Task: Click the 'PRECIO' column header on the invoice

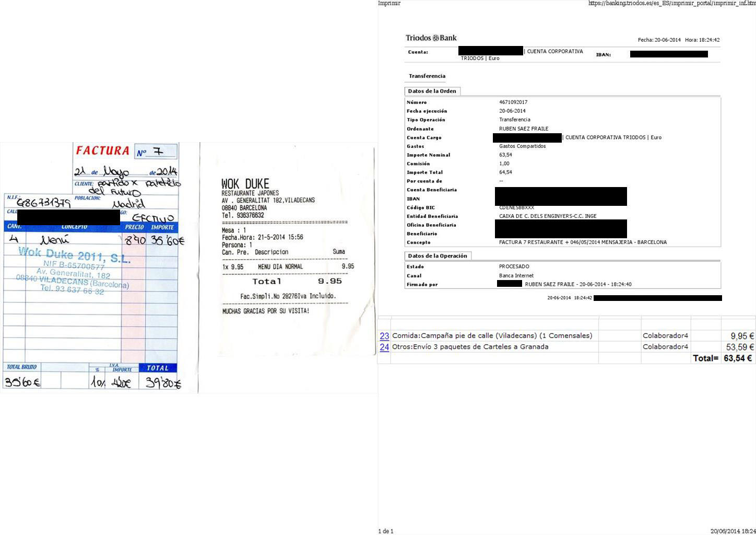Action: coord(134,227)
